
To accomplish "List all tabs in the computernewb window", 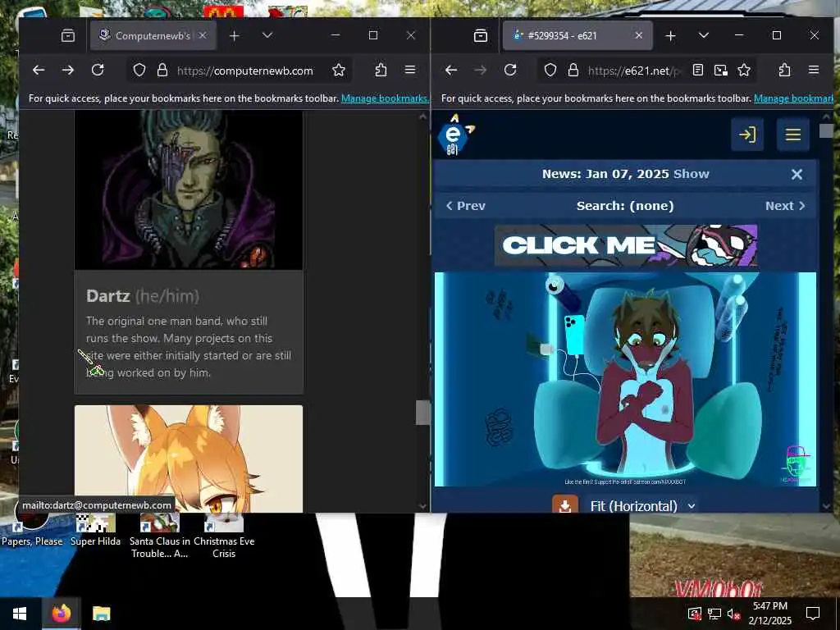I will (x=267, y=36).
